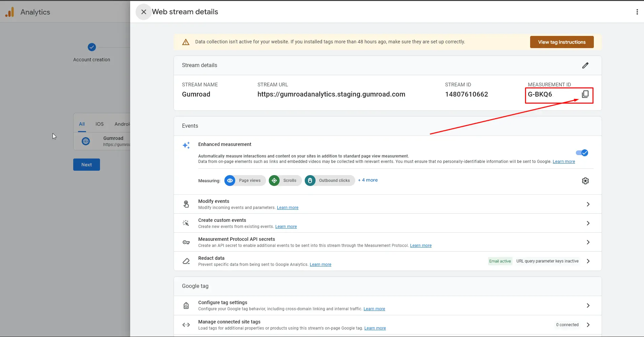Click the Gumroad web stream globe icon
Image resolution: width=644 pixels, height=337 pixels.
(86, 141)
